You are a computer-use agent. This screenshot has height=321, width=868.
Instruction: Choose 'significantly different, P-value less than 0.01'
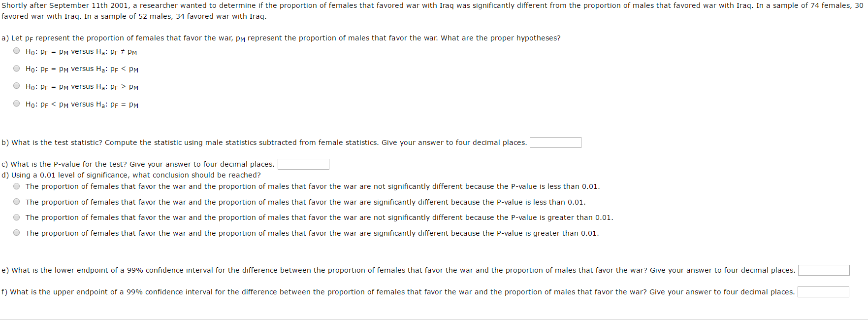coord(17,202)
